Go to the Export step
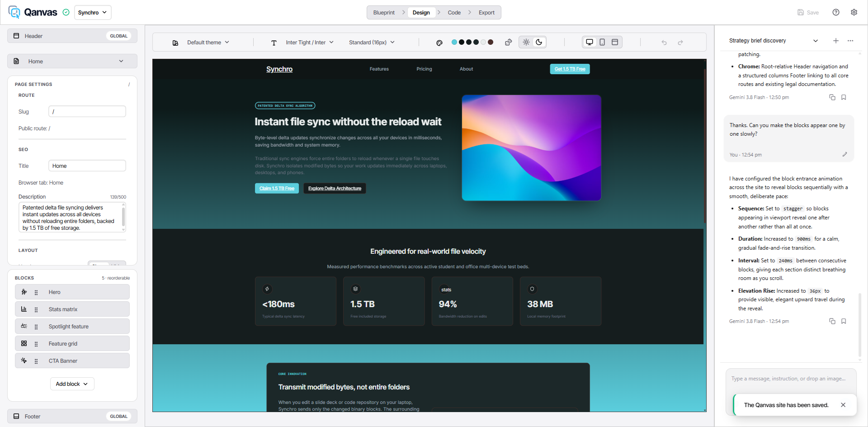868x427 pixels. [486, 13]
